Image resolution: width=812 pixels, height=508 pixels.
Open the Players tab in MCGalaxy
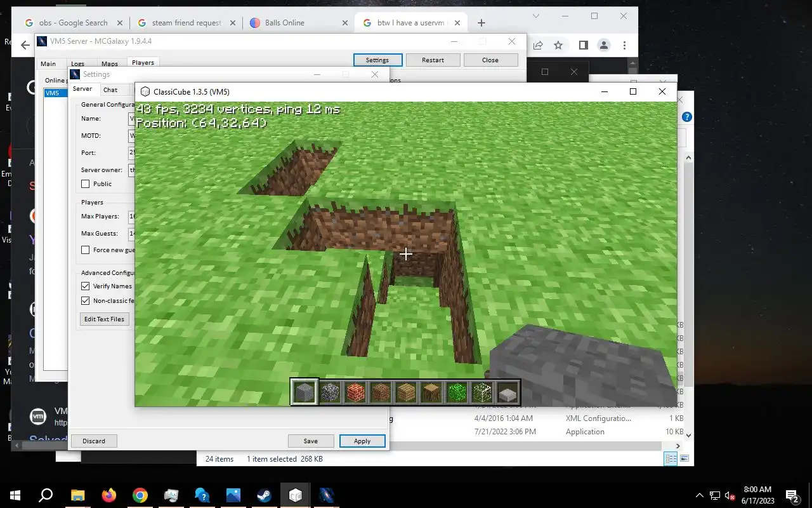pyautogui.click(x=143, y=62)
